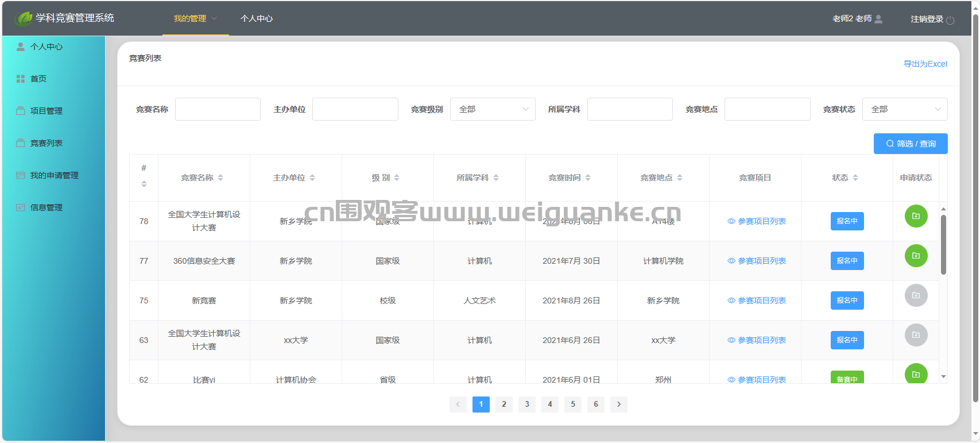Viewport: 980px width, 443px height.
Task: Click the green apply icon for competition 77
Action: point(916,256)
